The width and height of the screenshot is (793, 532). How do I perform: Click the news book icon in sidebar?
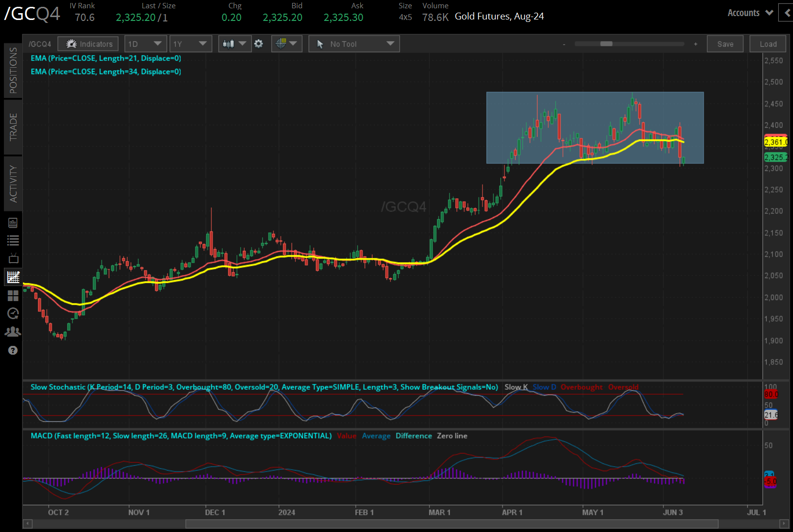click(13, 223)
